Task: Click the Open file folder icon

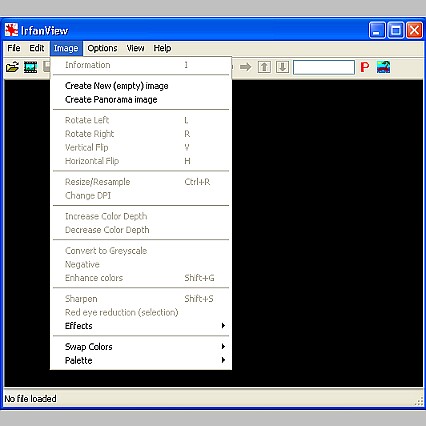Action: pyautogui.click(x=12, y=67)
